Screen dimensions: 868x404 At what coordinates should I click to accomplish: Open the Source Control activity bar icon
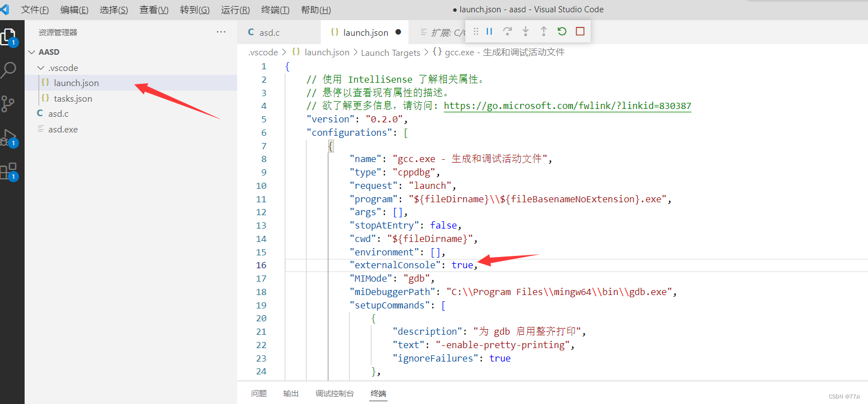click(x=8, y=104)
